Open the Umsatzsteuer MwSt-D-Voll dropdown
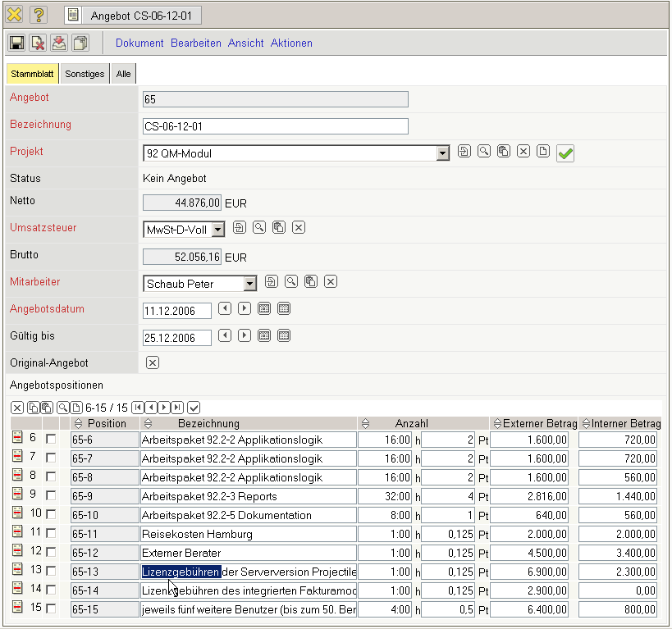672x629 pixels. tap(218, 230)
